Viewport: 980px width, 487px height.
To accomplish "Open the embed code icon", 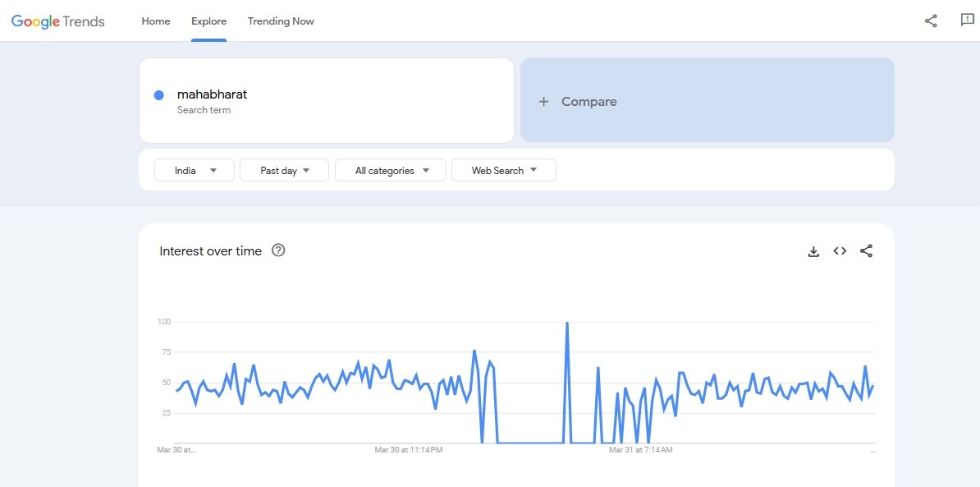I will tap(840, 251).
